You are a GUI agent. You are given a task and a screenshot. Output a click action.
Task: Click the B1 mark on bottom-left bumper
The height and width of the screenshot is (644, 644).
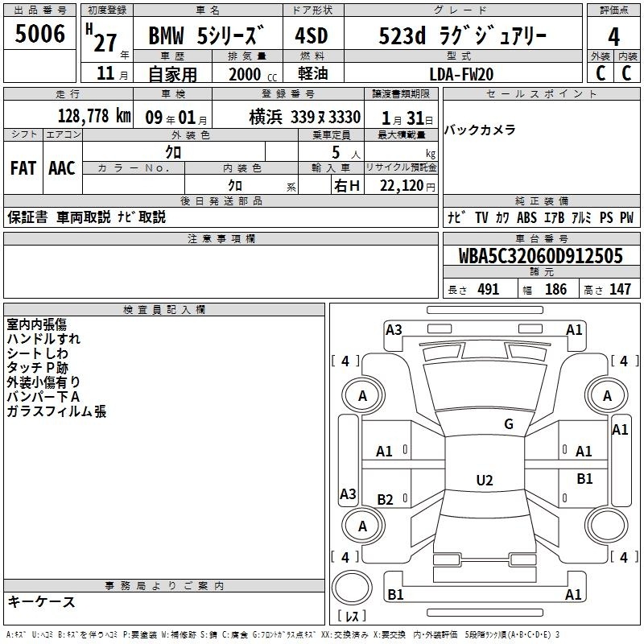395,595
